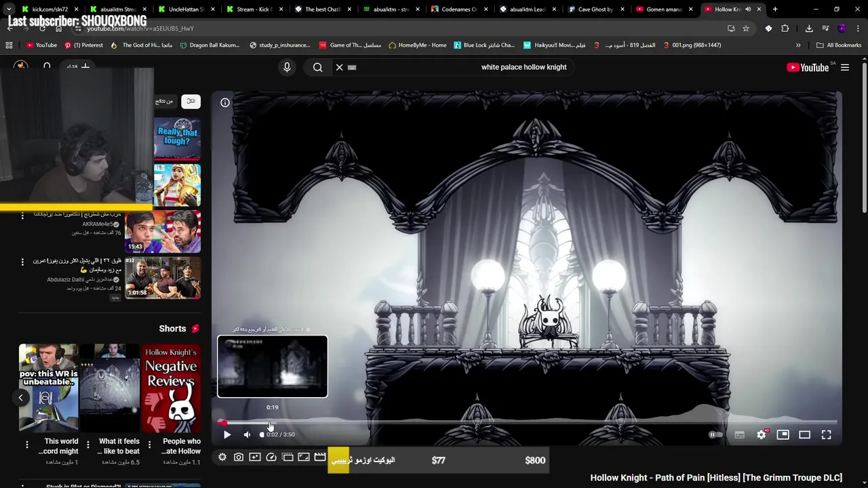Open All Bookmarks folder
868x488 pixels.
(839, 45)
